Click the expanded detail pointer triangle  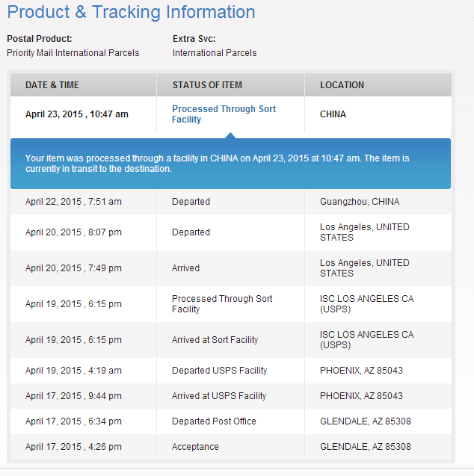click(230, 135)
